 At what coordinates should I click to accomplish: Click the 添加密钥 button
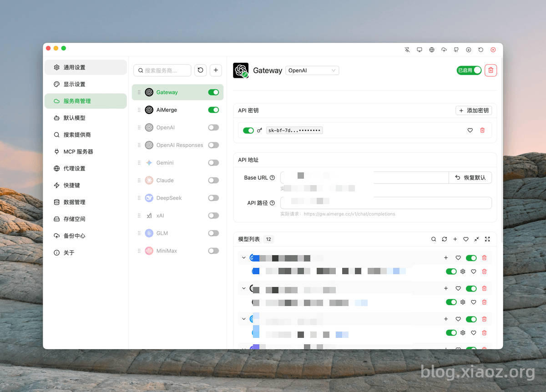pyautogui.click(x=474, y=111)
